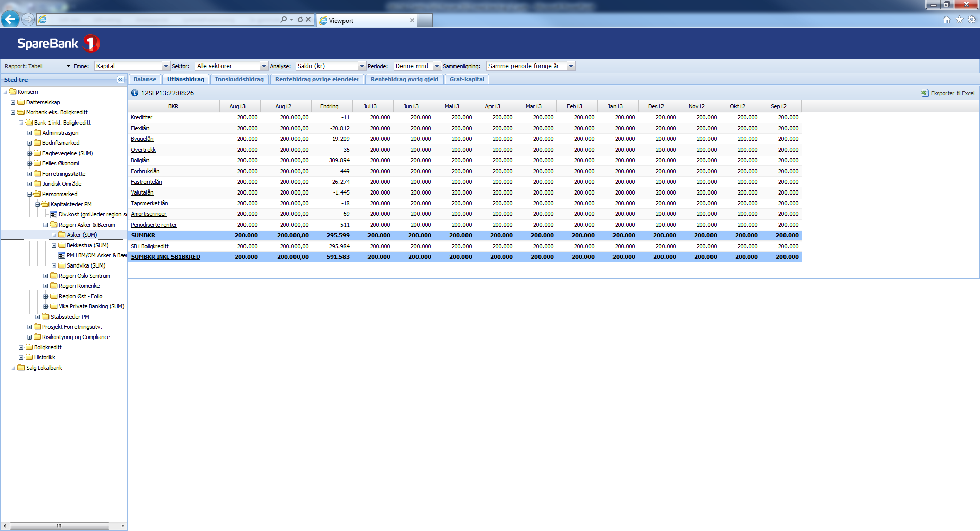980x531 pixels.
Task: Open the Periodiserte renter link
Action: 154,225
